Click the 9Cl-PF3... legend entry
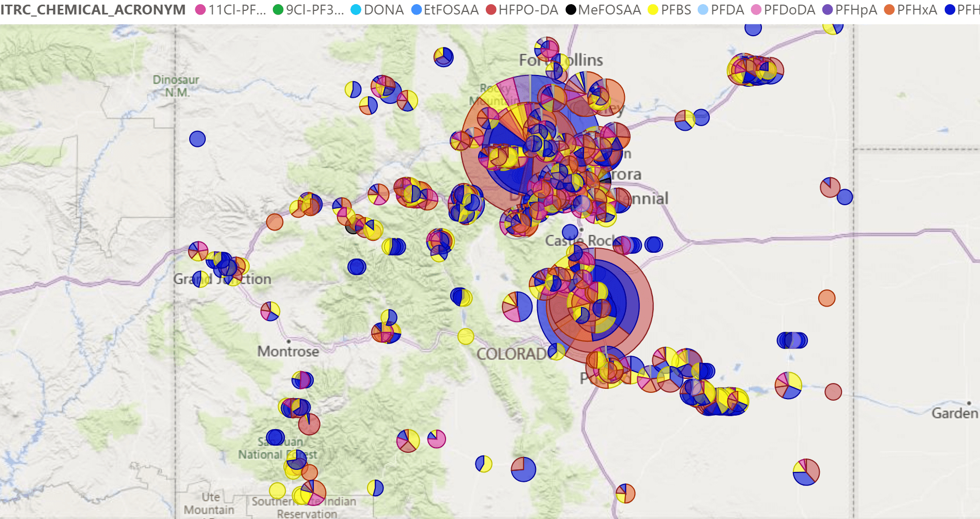Screen dimensions: 980x519 click(308, 10)
